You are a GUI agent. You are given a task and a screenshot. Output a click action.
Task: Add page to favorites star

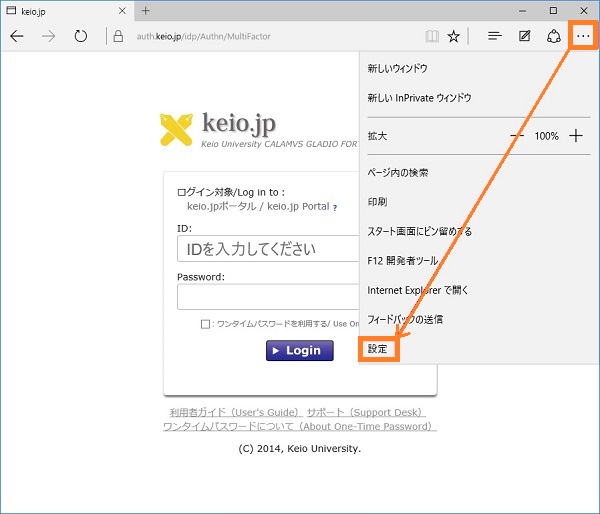[x=454, y=36]
